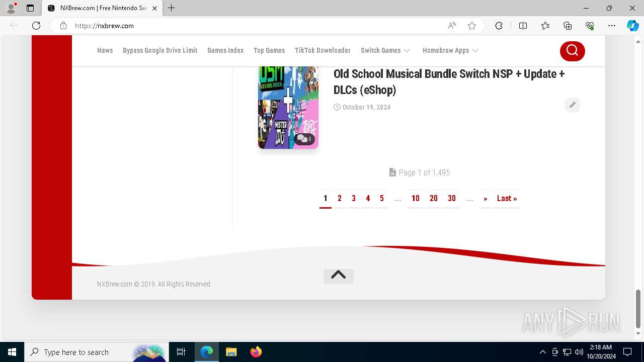The width and height of the screenshot is (644, 362).
Task: Open the notifications center icon
Action: tap(627, 352)
